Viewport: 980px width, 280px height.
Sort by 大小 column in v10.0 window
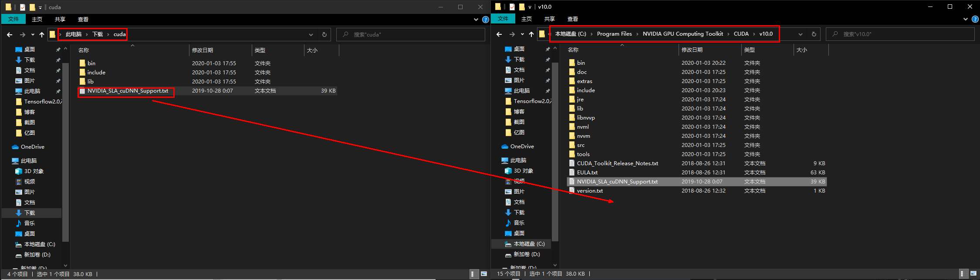(811, 50)
